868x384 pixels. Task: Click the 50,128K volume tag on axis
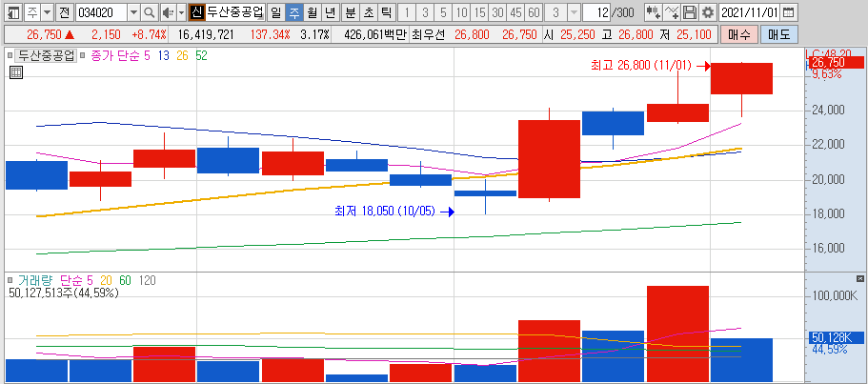(x=836, y=337)
